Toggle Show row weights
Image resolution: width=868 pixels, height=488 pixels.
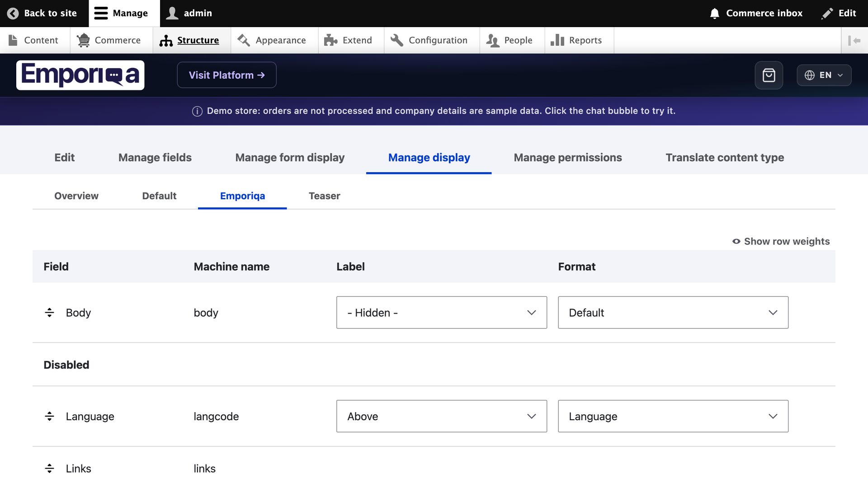[781, 241]
